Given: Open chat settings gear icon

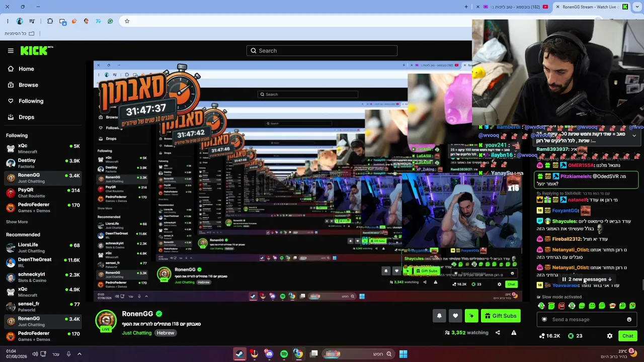Looking at the screenshot, I should tap(610, 336).
